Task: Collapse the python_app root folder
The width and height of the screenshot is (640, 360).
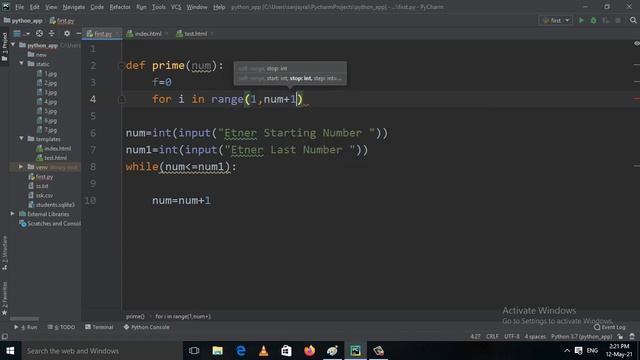Action: click(x=13, y=44)
